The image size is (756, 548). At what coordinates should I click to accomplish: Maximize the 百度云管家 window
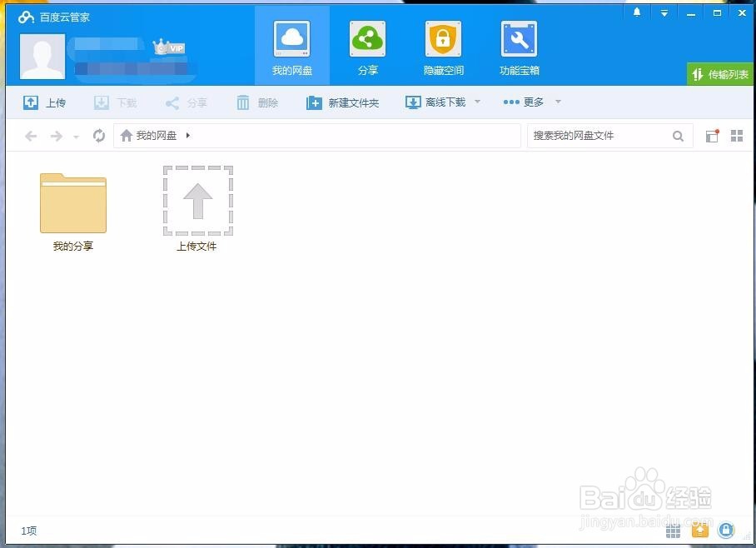[717, 13]
